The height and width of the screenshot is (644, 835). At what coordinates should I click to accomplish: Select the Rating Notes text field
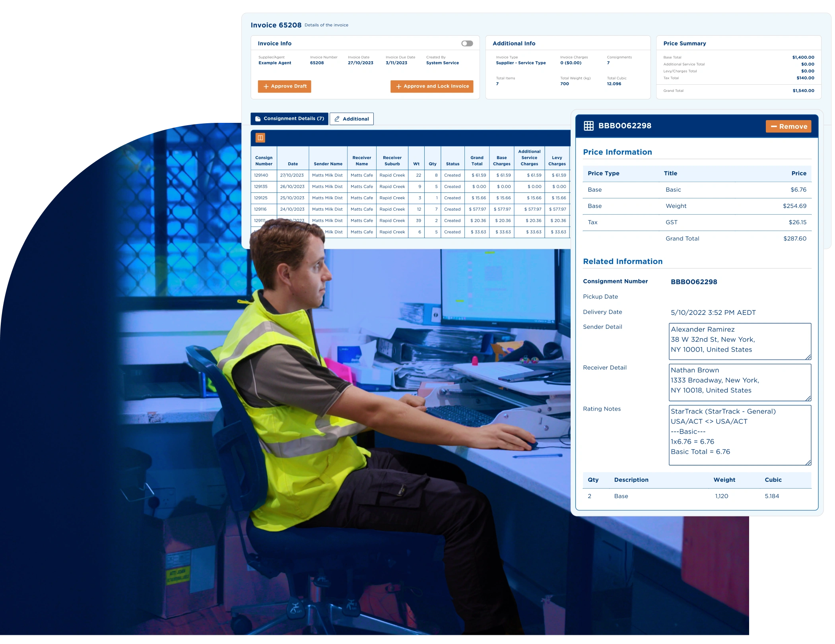click(740, 435)
